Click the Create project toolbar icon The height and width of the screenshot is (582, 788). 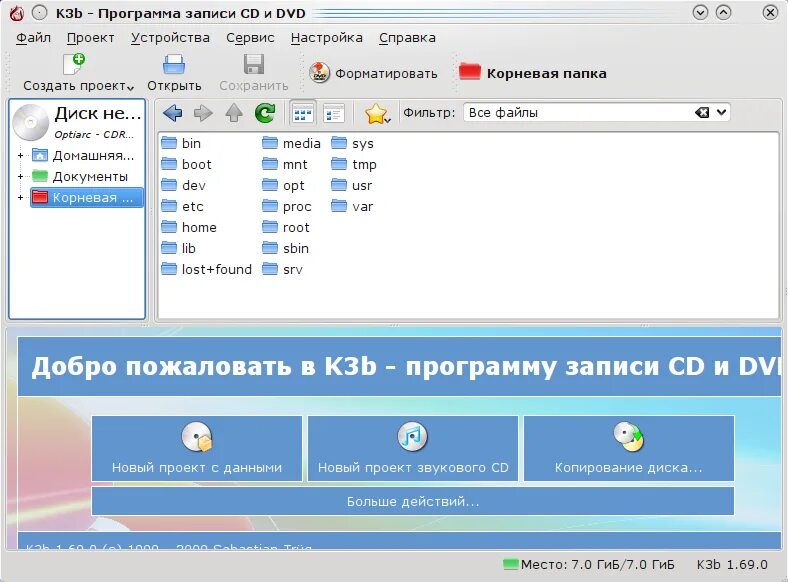coord(73,64)
